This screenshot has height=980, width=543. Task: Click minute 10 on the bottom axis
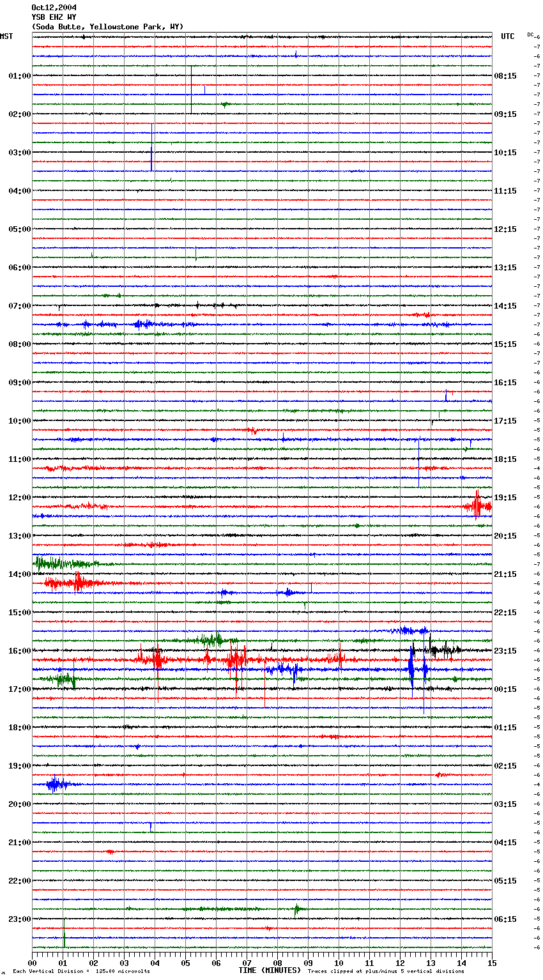339,963
